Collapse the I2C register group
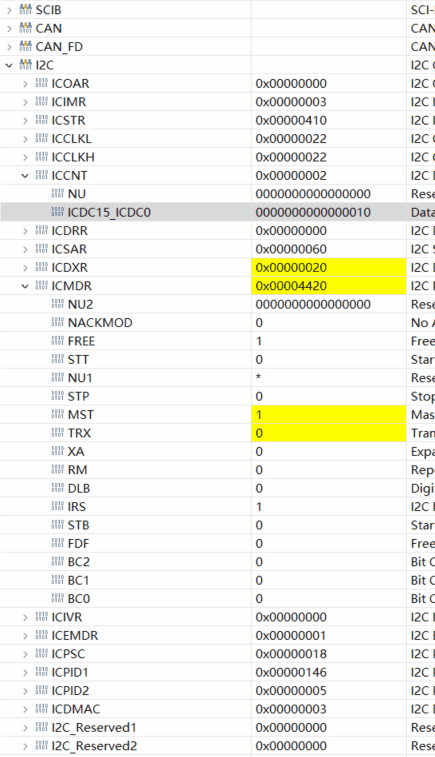Viewport: 435px width, 757px height. (x=9, y=65)
